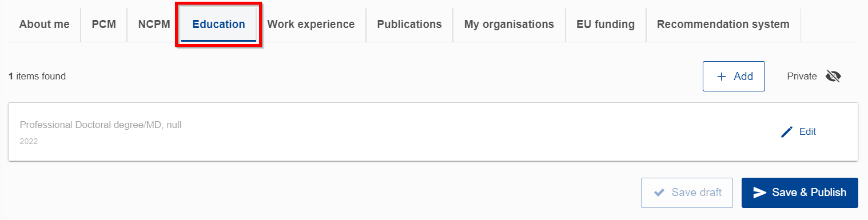The width and height of the screenshot is (868, 220).
Task: Open the Publications tab
Action: point(409,25)
